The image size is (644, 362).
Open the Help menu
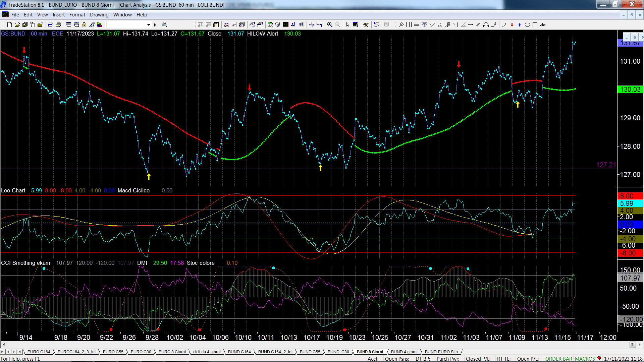point(142,15)
